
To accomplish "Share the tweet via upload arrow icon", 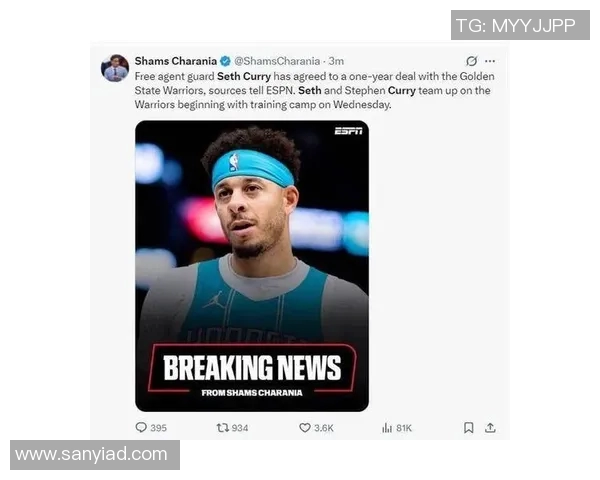I will (490, 428).
